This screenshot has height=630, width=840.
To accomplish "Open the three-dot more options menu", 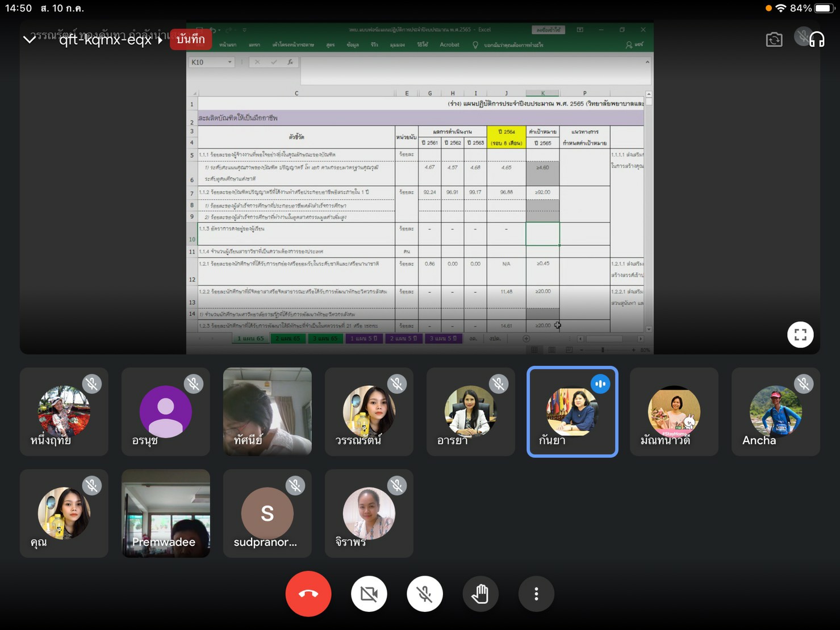I will pyautogui.click(x=536, y=594).
